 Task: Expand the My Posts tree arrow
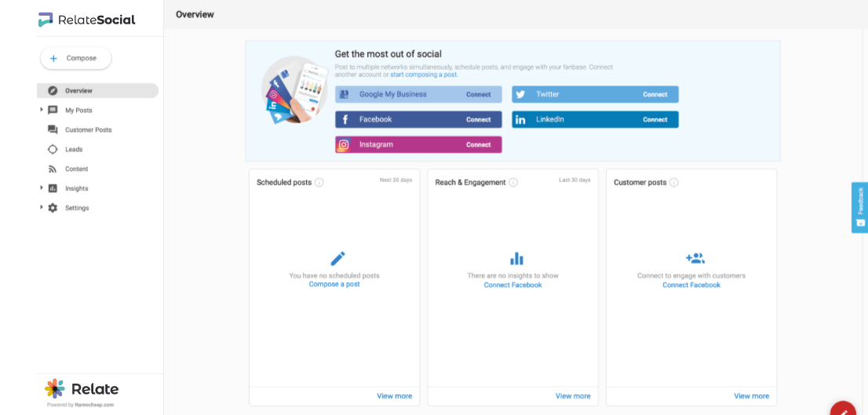(42, 110)
